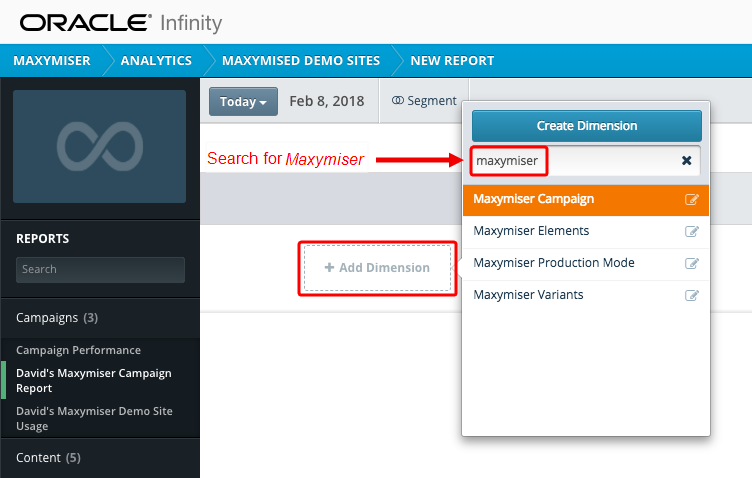Open the Today date range dropdown
This screenshot has width=752, height=478.
coord(243,101)
